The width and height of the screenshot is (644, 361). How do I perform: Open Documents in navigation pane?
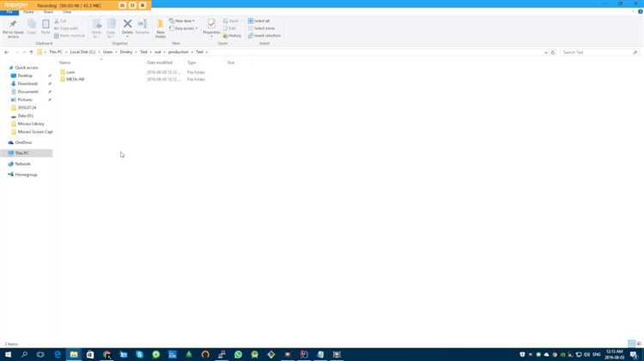coord(27,92)
